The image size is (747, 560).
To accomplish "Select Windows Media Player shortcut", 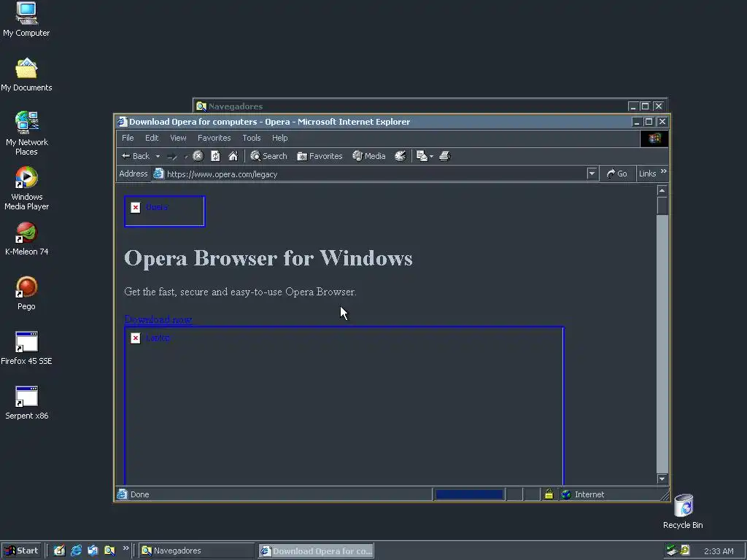I will [27, 189].
